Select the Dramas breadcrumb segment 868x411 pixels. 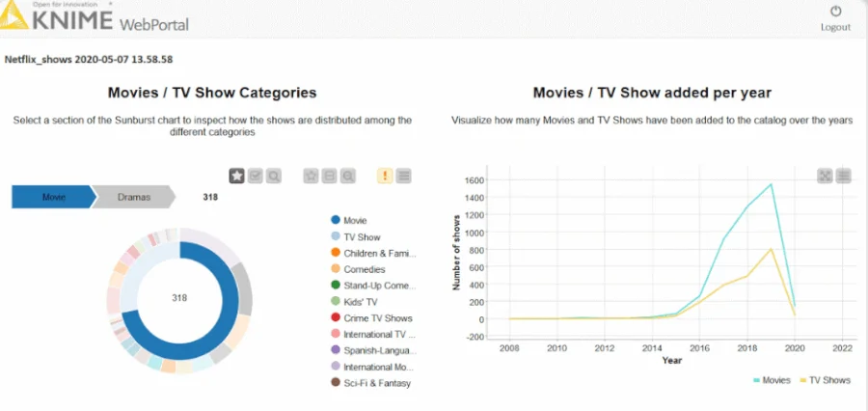[x=133, y=197]
